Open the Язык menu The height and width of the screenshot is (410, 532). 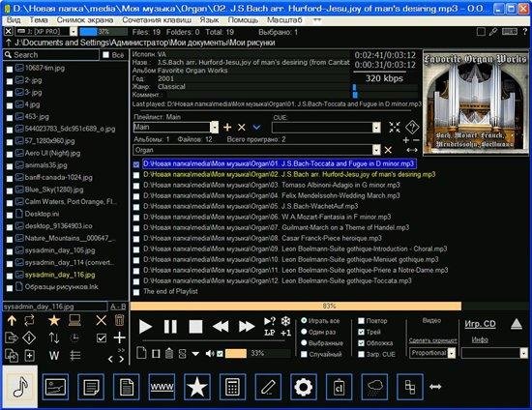[x=209, y=20]
